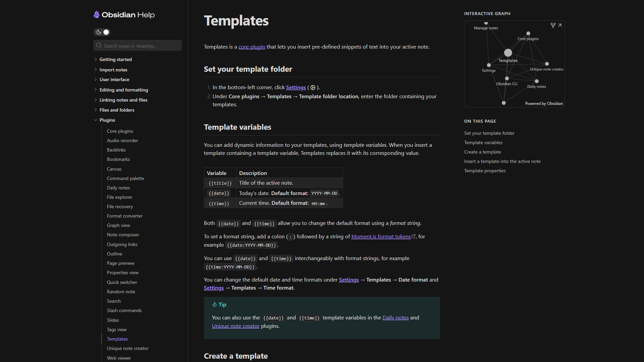Open Core plugins sidebar page
The image size is (644, 362).
(120, 131)
